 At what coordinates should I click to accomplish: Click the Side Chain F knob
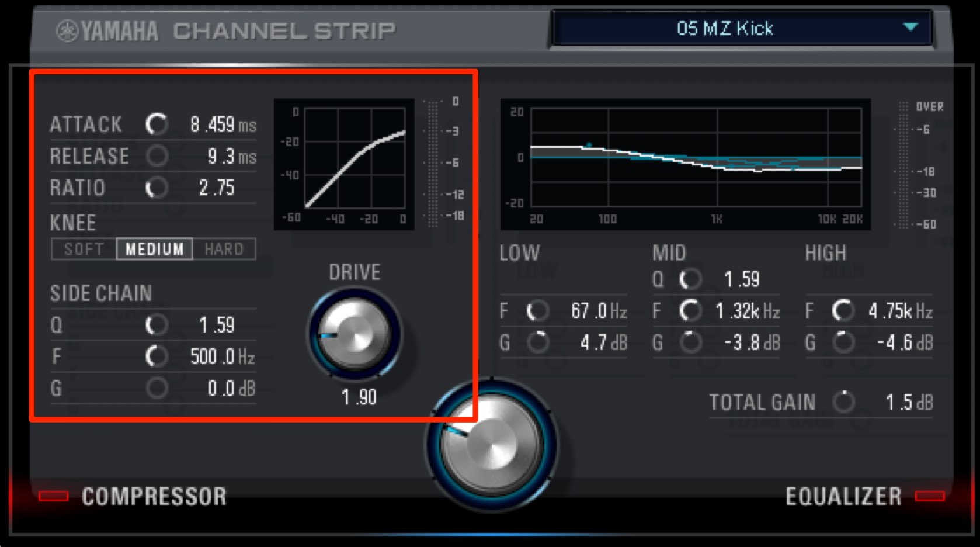tap(157, 356)
